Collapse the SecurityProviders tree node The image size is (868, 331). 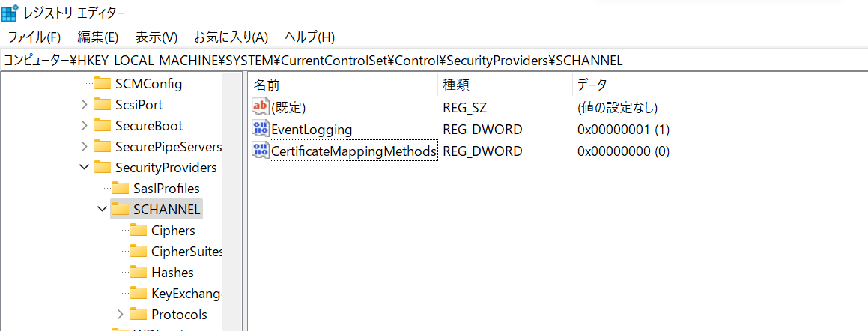coord(84,168)
